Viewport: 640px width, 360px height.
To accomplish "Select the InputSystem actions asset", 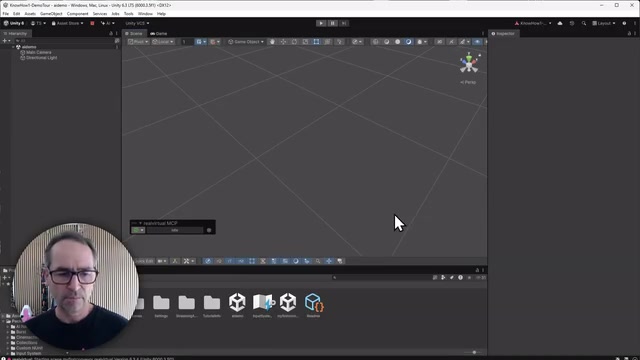I will pyautogui.click(x=263, y=304).
